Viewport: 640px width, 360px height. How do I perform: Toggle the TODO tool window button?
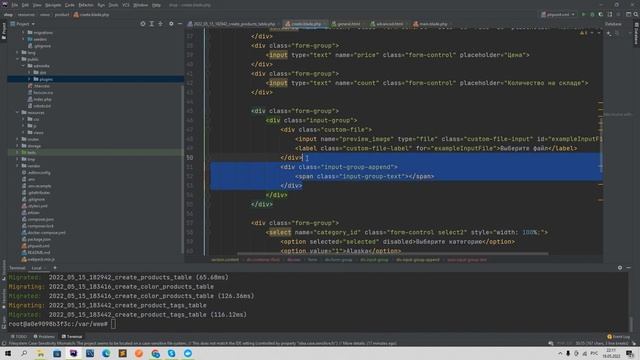(x=19, y=337)
